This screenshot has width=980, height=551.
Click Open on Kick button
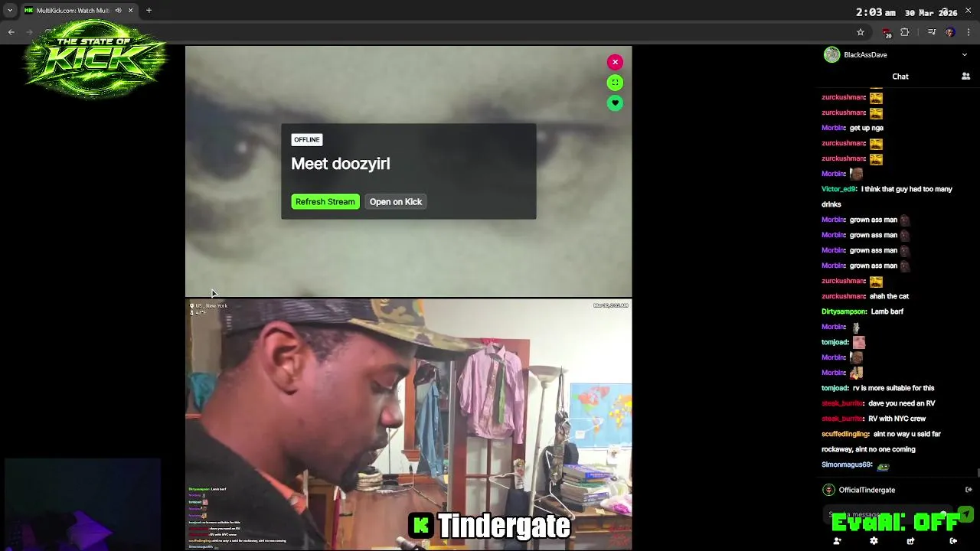(396, 202)
